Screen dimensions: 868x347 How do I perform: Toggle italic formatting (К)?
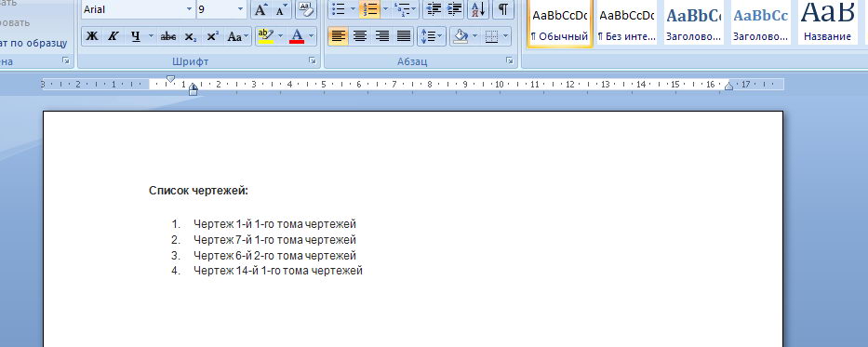coord(113,36)
